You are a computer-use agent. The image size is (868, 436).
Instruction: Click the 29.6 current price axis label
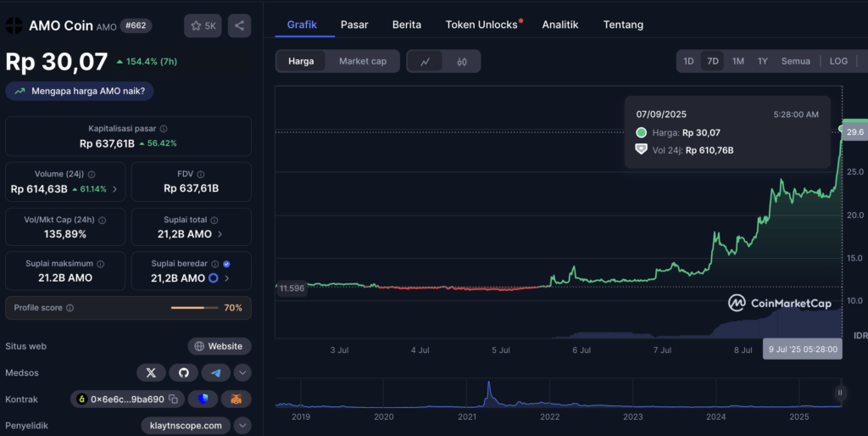(x=855, y=131)
